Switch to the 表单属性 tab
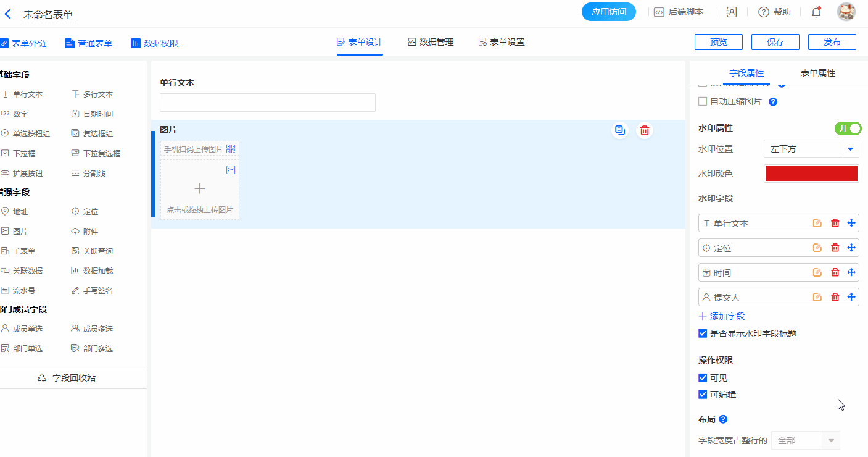868x457 pixels. point(817,73)
